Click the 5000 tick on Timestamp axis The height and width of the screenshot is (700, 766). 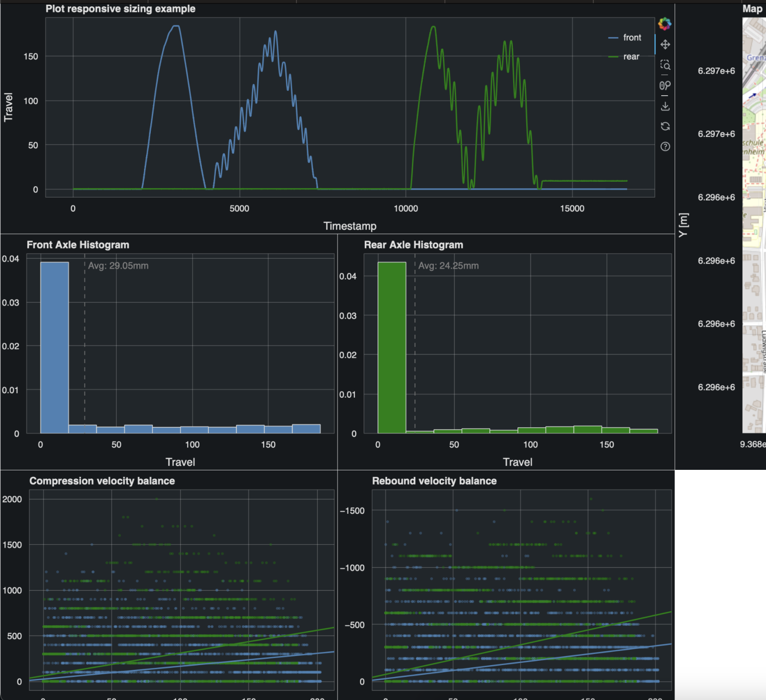tap(239, 209)
